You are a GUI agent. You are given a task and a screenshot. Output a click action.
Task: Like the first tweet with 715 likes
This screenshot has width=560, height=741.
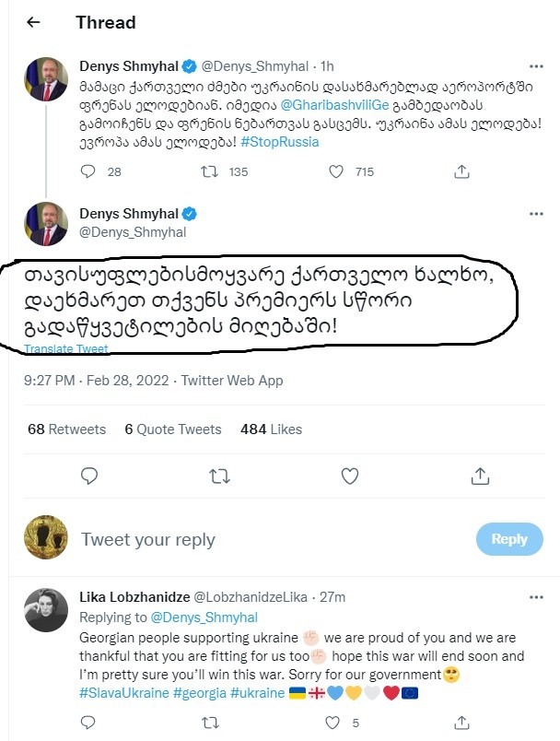point(337,171)
